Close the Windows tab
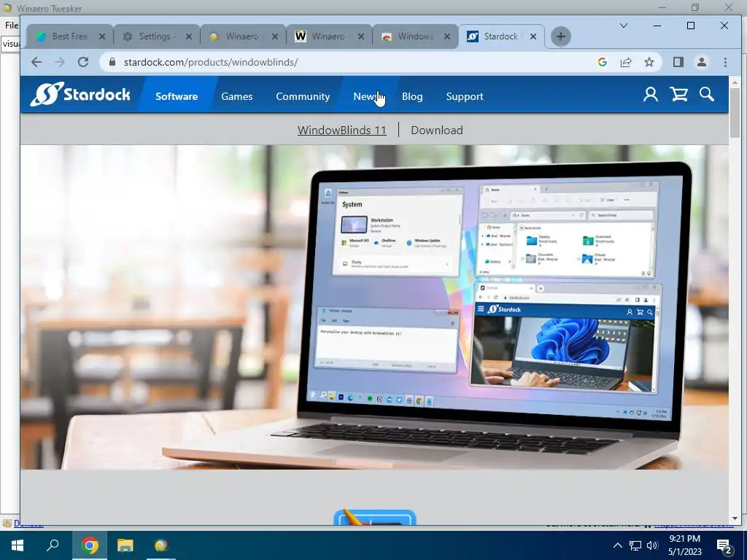The image size is (747, 560). [447, 36]
